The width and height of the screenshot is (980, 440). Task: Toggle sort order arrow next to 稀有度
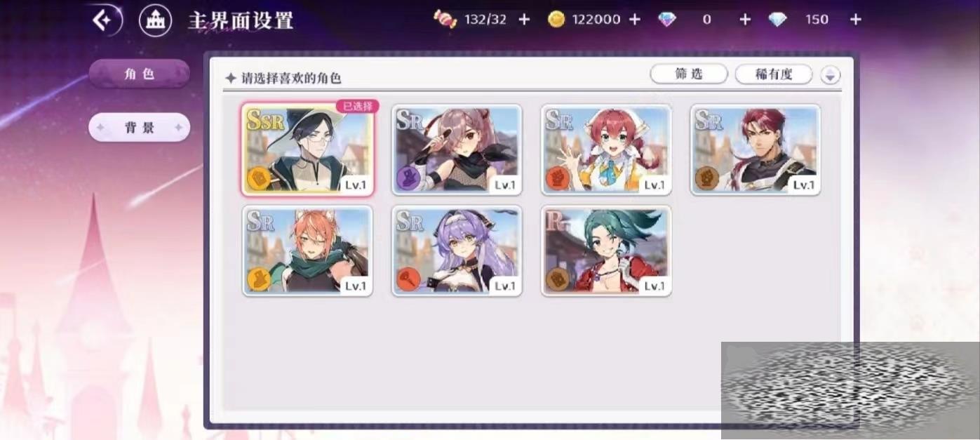[831, 75]
